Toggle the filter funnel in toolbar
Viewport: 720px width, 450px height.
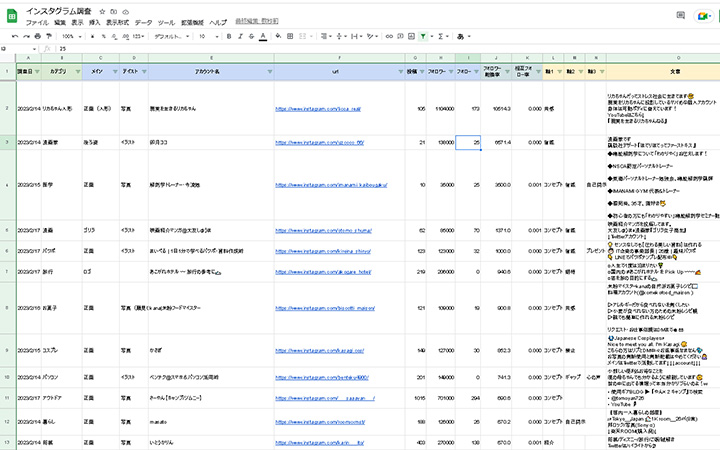424,36
